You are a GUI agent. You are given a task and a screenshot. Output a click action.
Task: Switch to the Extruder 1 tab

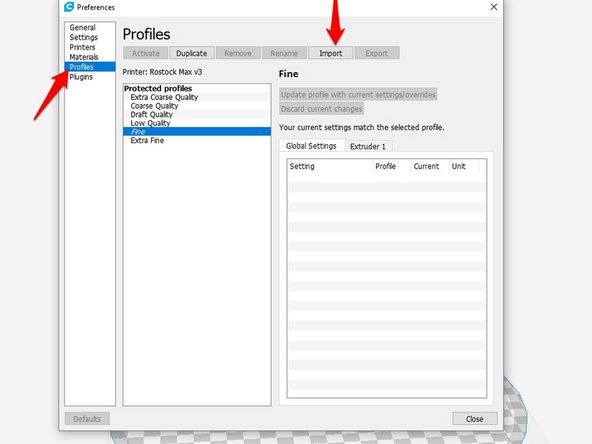368,146
